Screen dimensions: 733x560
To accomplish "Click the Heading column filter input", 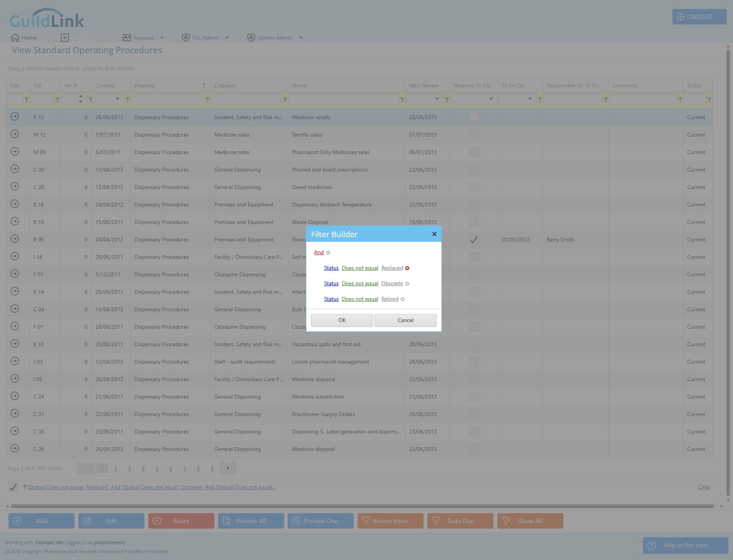I will [x=167, y=99].
